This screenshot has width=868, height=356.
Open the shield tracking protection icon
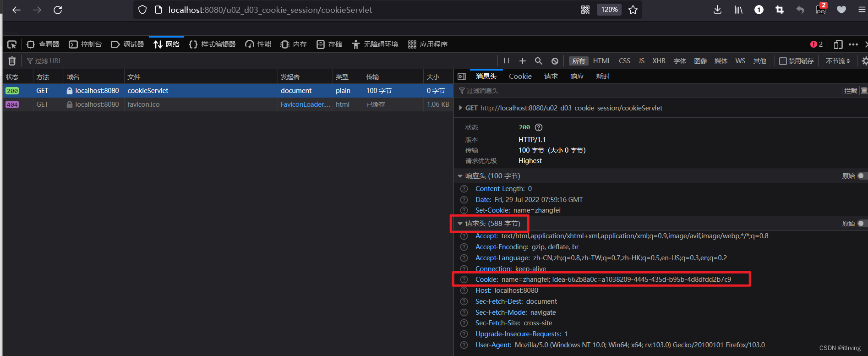(x=142, y=10)
